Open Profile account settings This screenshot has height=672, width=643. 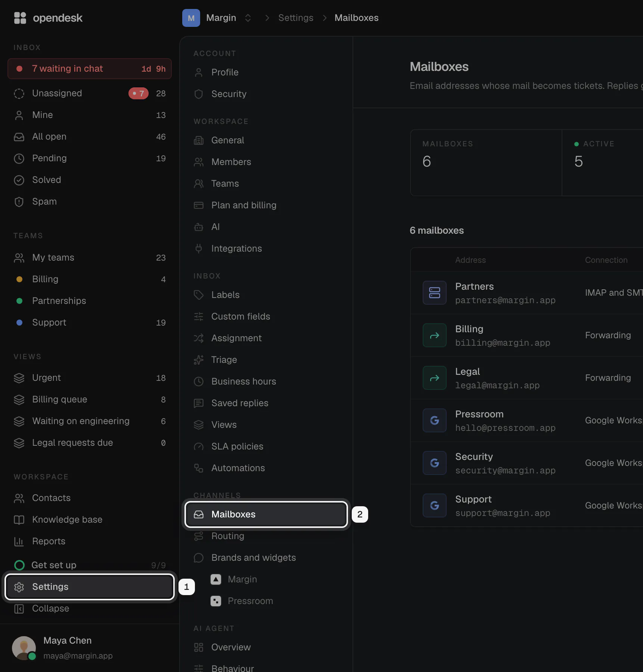pos(266,72)
